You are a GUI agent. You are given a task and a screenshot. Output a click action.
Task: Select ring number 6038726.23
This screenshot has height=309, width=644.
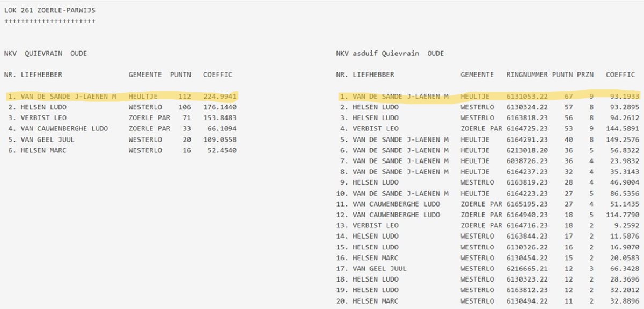527,161
